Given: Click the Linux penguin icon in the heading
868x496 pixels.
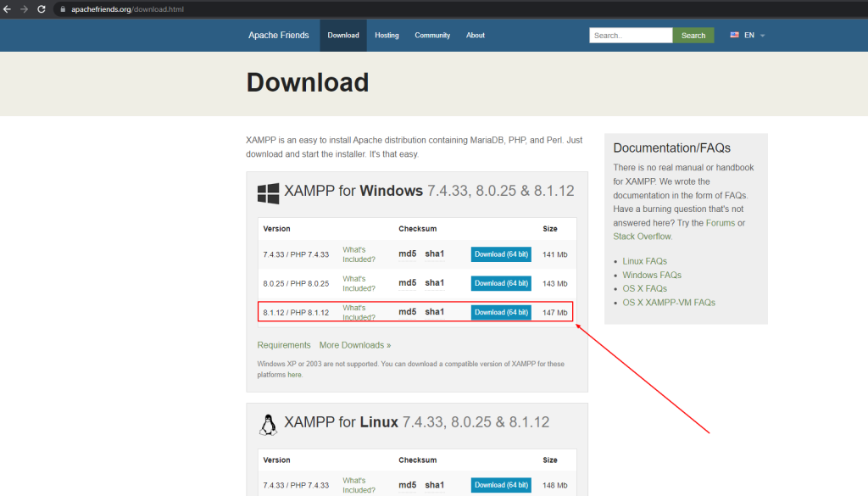Looking at the screenshot, I should 268,423.
